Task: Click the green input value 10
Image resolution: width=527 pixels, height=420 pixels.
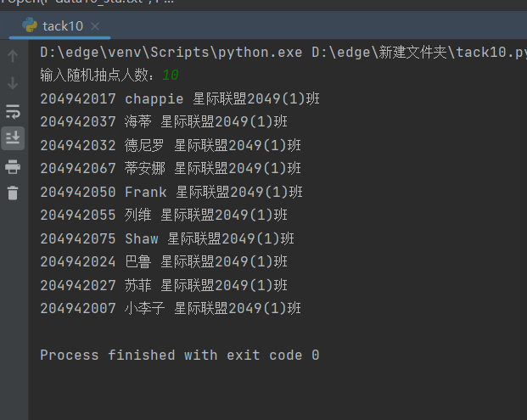Action: pos(171,76)
